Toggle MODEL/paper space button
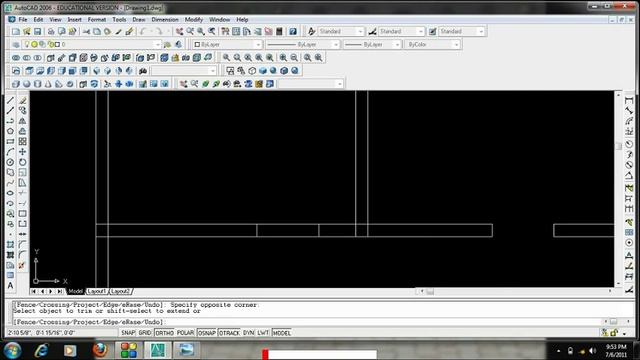The image size is (640, 360). point(282,333)
